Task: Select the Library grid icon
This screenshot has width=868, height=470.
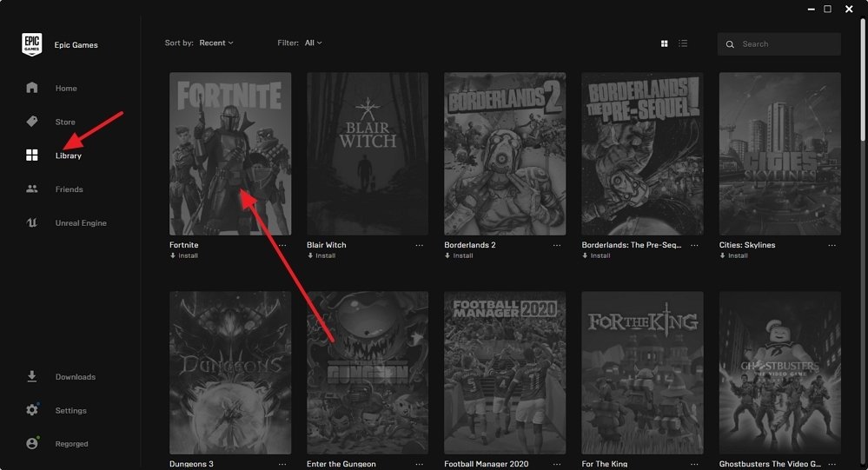Action: point(32,155)
